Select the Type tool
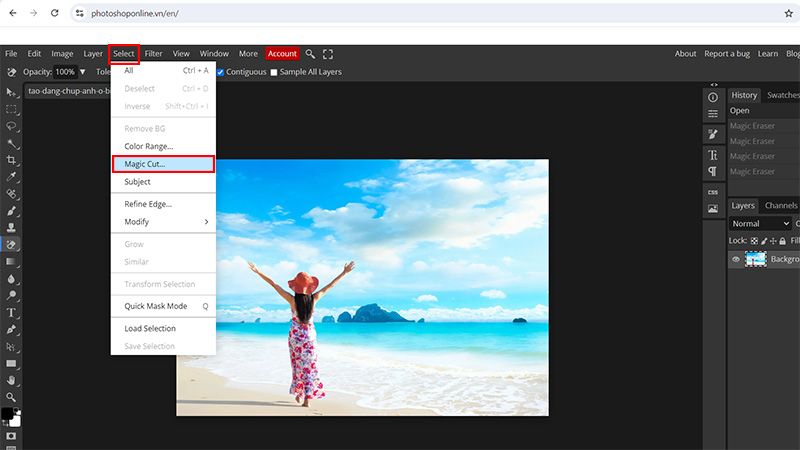The image size is (800, 450). click(x=11, y=313)
